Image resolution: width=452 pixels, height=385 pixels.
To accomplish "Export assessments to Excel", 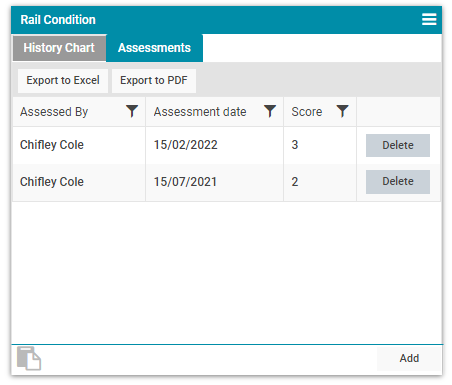I will 63,80.
